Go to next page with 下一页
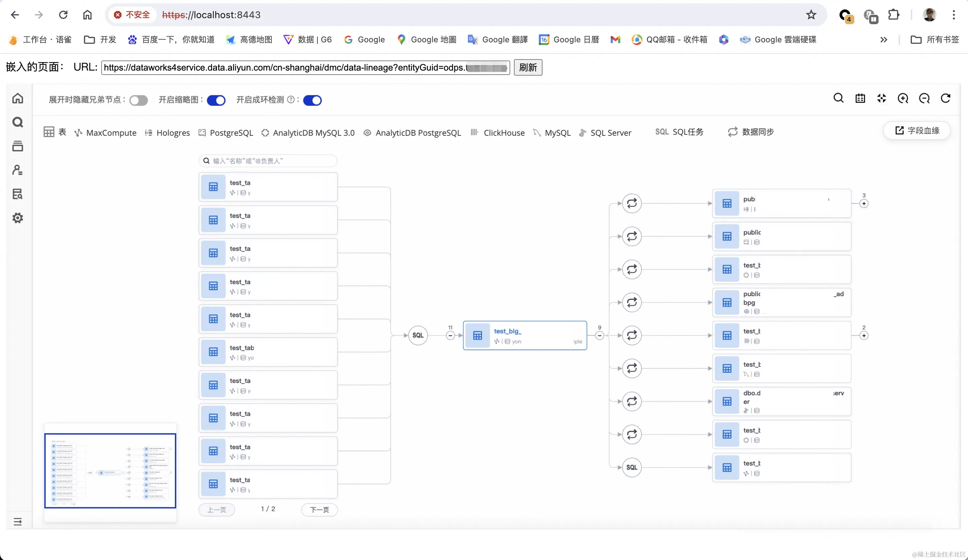968x560 pixels. [320, 510]
